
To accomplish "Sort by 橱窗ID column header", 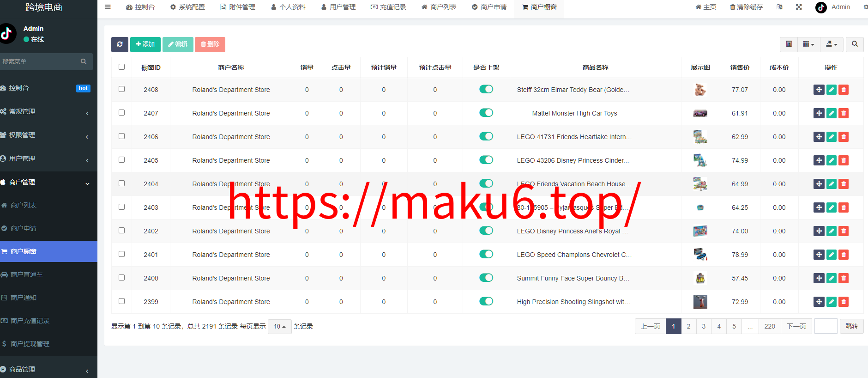I will coord(151,67).
